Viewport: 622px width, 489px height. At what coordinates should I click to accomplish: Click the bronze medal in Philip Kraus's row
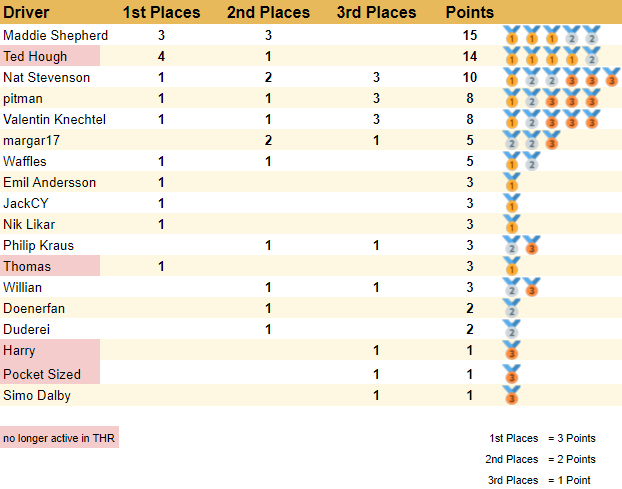pos(532,246)
